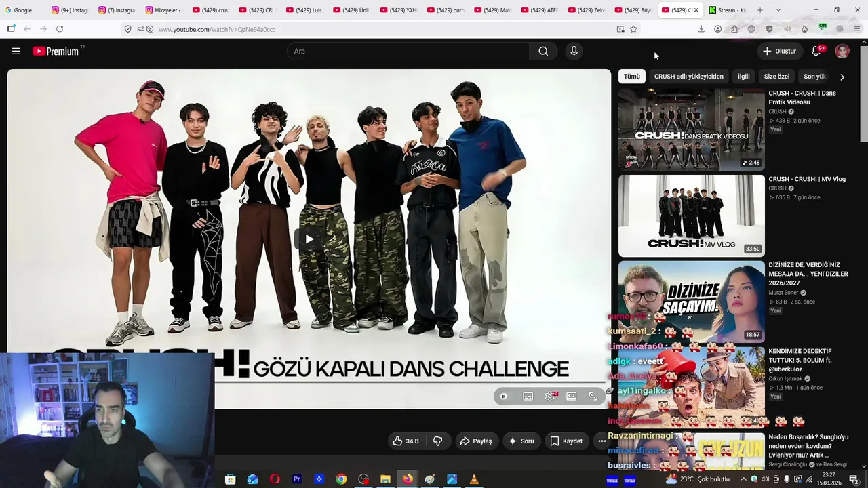Switch to the Hikayeler Instagram tab
This screenshot has height=488, width=868.
click(163, 10)
